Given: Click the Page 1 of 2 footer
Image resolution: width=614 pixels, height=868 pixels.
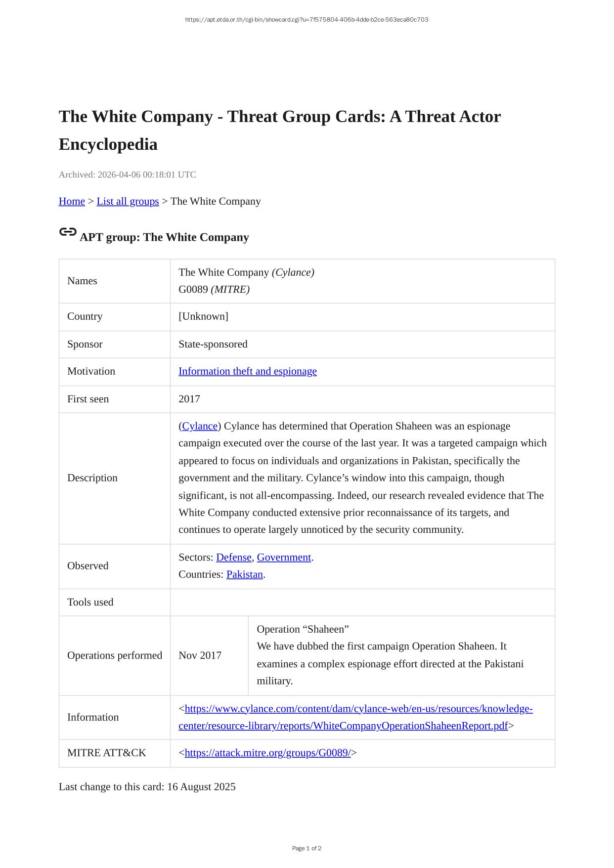Looking at the screenshot, I should [x=307, y=848].
